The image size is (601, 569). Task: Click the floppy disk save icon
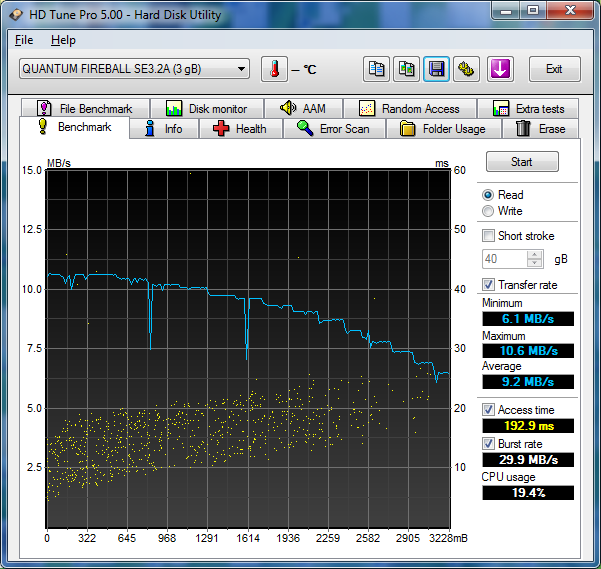pos(436,69)
